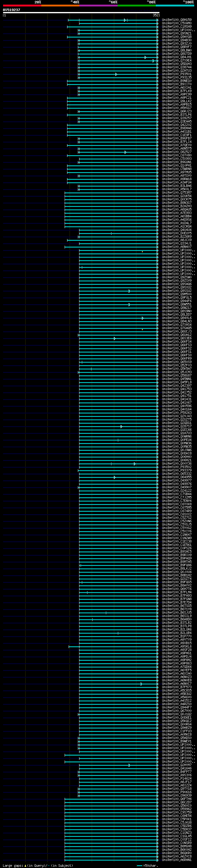The image size is (197, 868).
Task: Click the triangle gap marker on Q00Y36 row
Action: [135, 464]
